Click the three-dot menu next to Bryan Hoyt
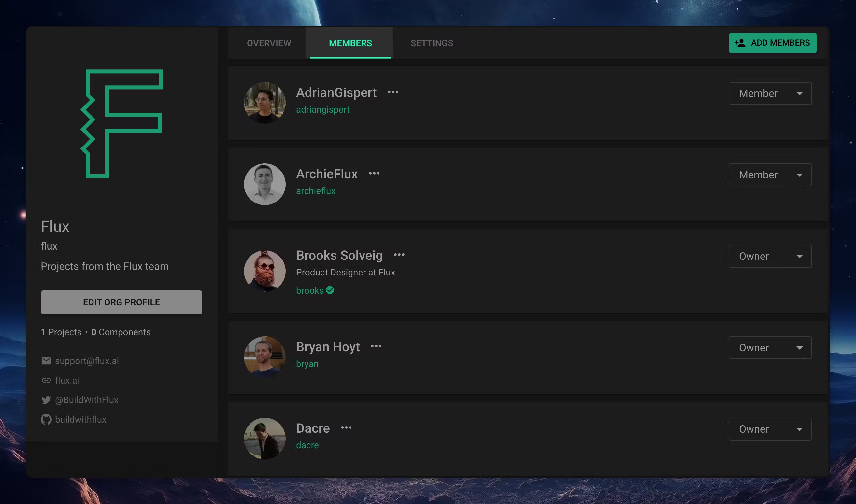Viewport: 856px width, 504px height. click(376, 346)
